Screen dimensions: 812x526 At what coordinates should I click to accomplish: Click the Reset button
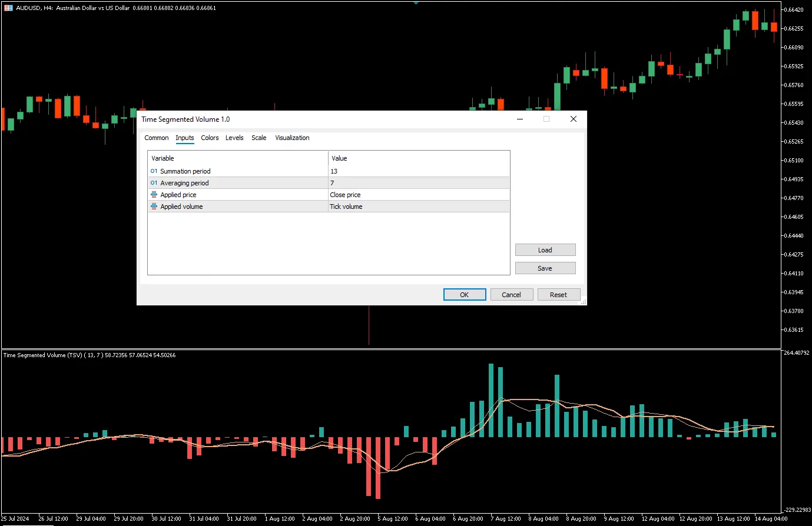[x=558, y=295]
